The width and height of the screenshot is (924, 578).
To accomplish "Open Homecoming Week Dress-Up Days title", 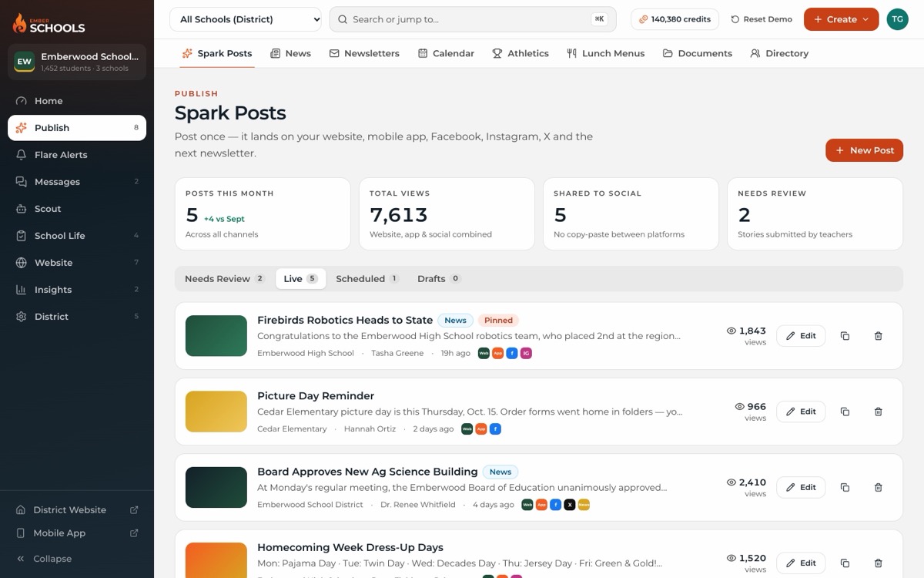I will point(350,547).
